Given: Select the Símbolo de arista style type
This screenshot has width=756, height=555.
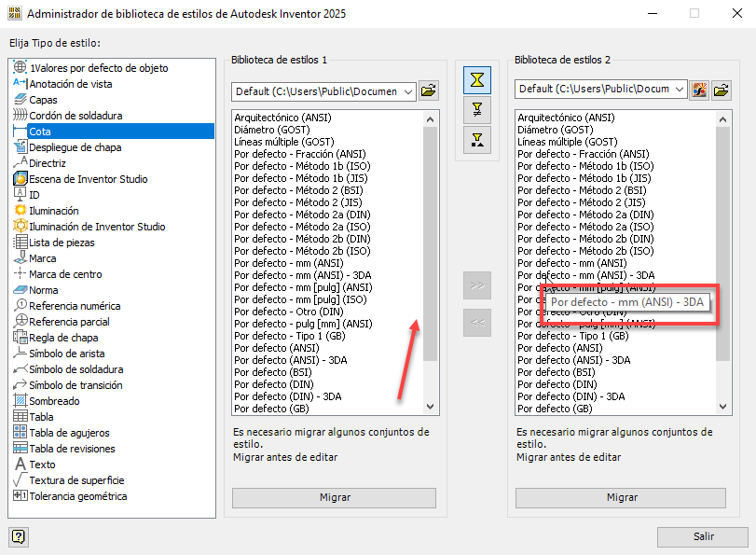Looking at the screenshot, I should click(66, 354).
